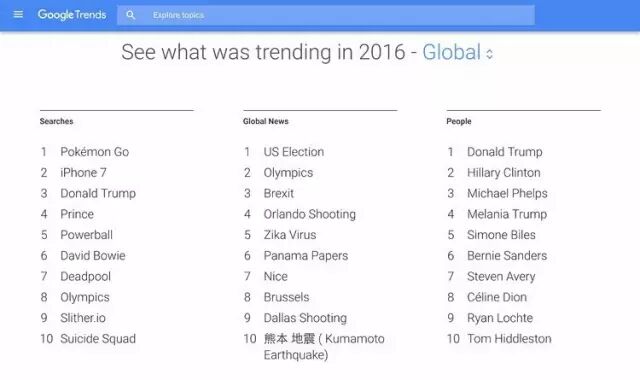
Task: Open Hillary Clinton in People list
Action: (504, 173)
